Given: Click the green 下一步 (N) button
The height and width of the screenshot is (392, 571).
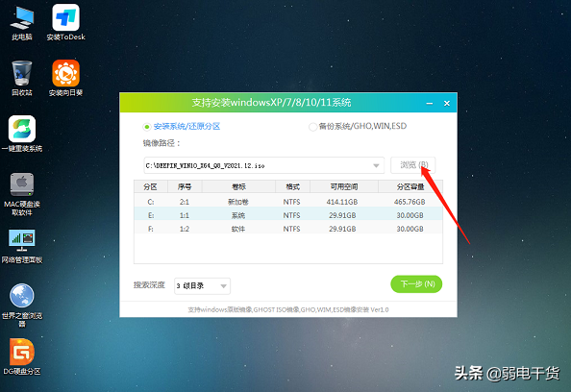Looking at the screenshot, I should tap(416, 283).
